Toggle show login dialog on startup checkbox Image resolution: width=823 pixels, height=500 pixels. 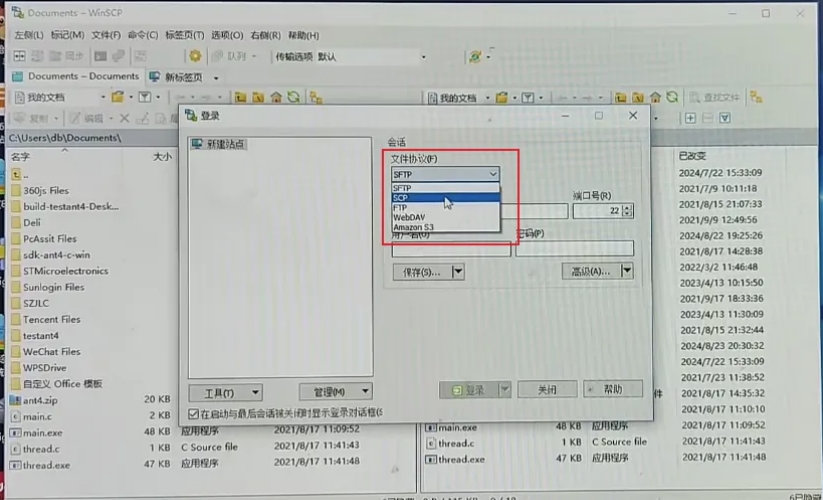click(194, 413)
